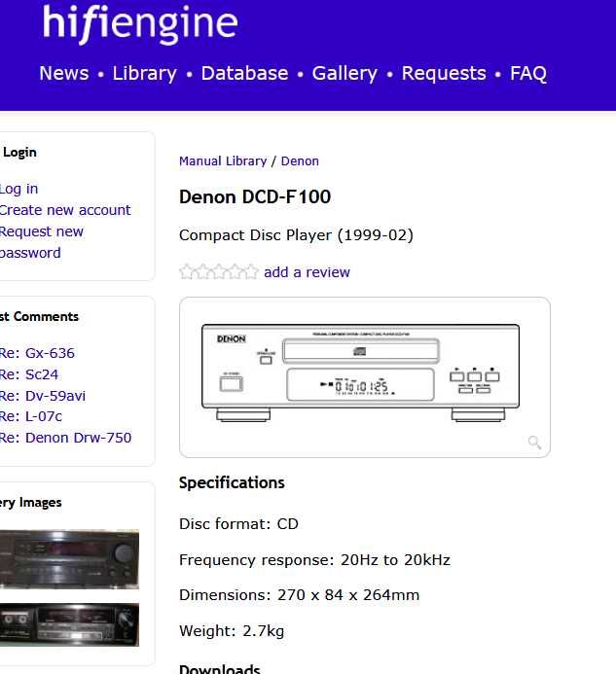Screen dimensions: 616x674
Task: Click the Weight: 2.7kg text
Action: (x=232, y=631)
